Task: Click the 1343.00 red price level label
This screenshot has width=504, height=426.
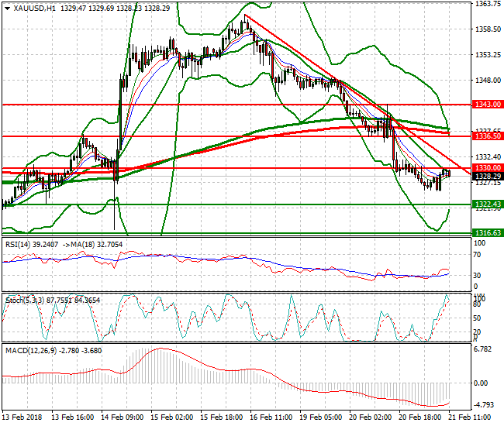Action: [x=488, y=105]
